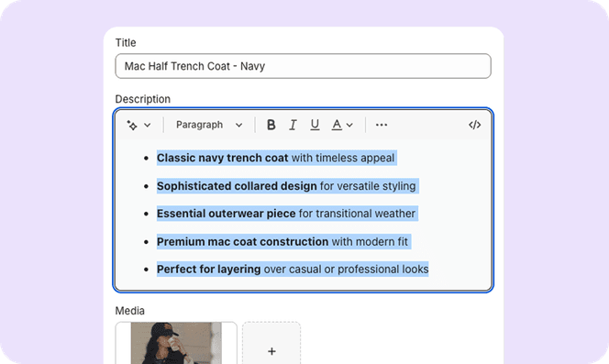Click the AI sparkle generate icon
Image resolution: width=609 pixels, height=364 pixels.
click(132, 125)
